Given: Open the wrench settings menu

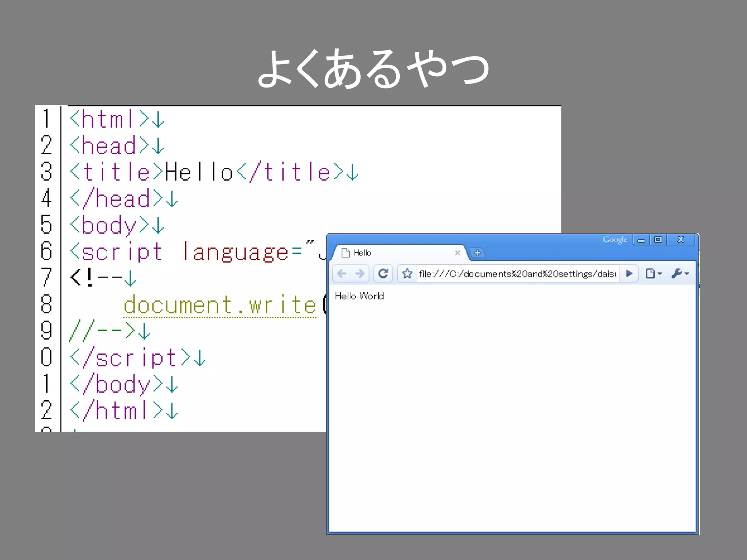Looking at the screenshot, I should click(680, 273).
